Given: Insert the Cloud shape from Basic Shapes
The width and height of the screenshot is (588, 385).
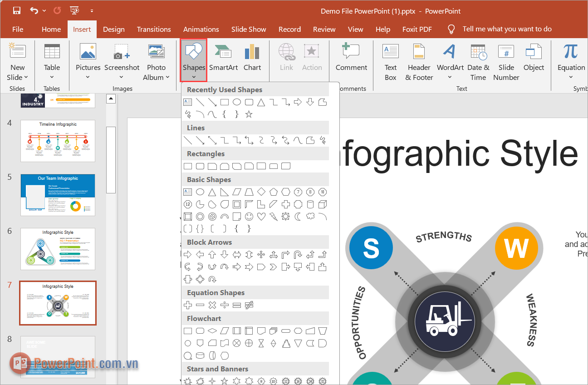Looking at the screenshot, I should pyautogui.click(x=310, y=217).
